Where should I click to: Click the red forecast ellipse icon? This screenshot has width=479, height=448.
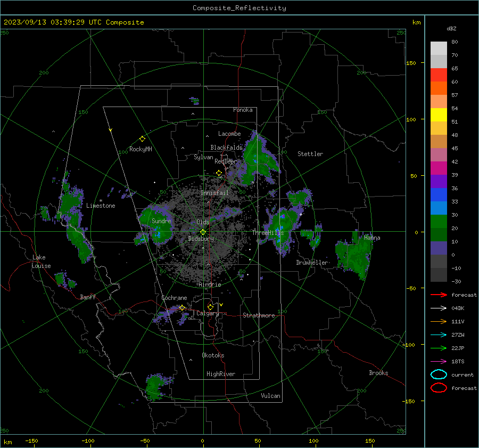[x=439, y=388]
